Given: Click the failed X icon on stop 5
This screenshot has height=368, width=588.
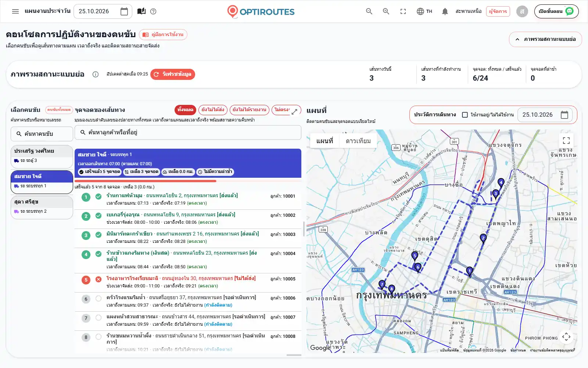Looking at the screenshot, I should pyautogui.click(x=98, y=279).
